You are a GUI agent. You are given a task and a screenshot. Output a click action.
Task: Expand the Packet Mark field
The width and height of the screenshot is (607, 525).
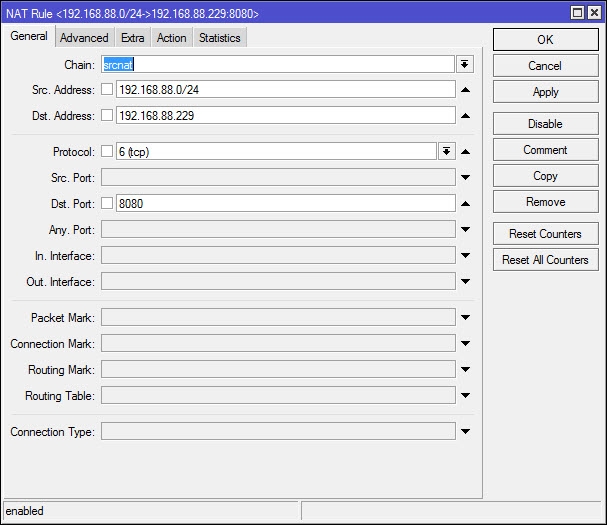(x=465, y=318)
